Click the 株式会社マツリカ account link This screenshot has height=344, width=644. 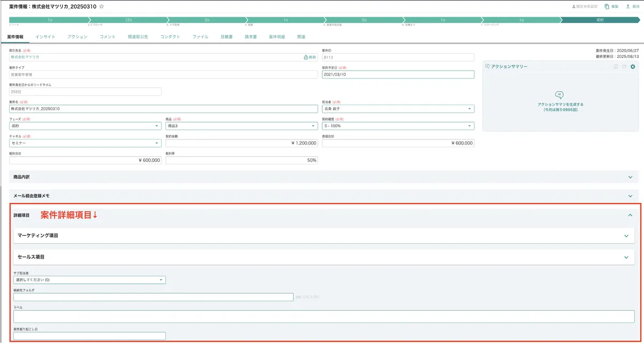click(x=25, y=57)
